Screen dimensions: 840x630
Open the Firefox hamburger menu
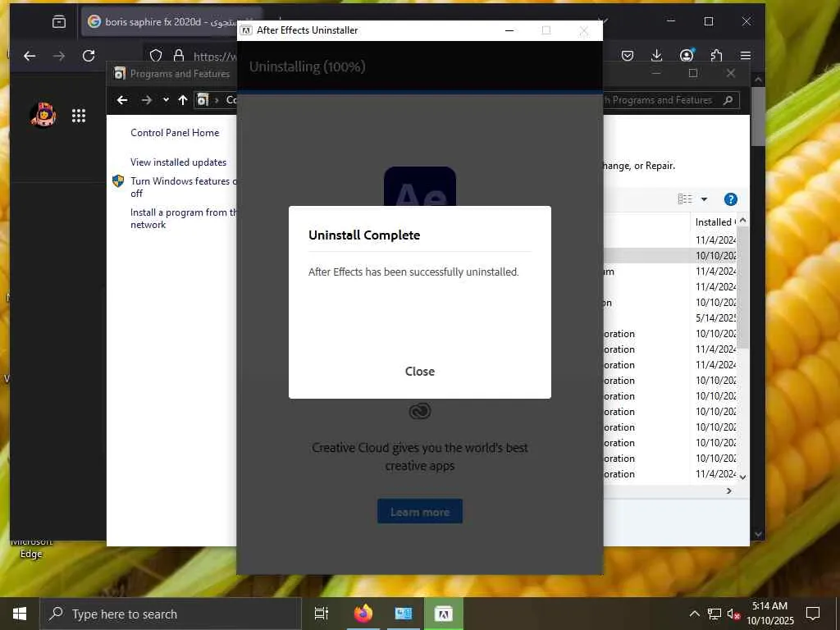click(x=745, y=55)
